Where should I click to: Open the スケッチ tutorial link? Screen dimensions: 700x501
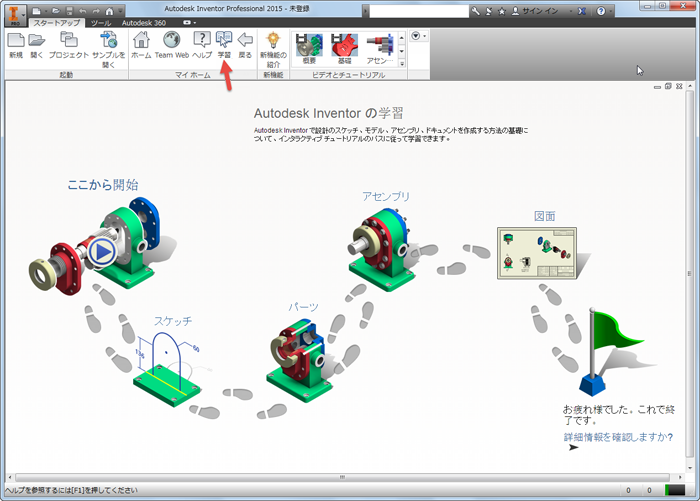[173, 321]
